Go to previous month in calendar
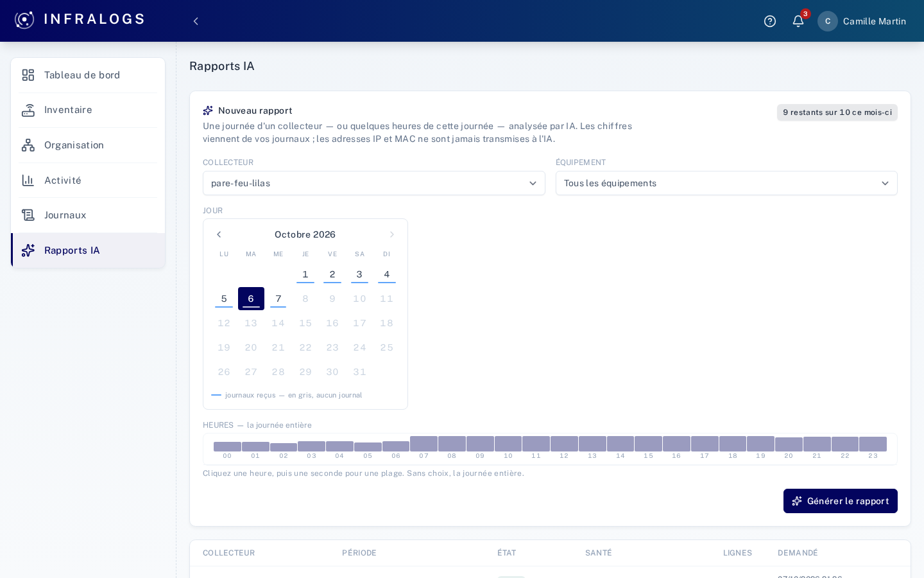 coord(219,234)
